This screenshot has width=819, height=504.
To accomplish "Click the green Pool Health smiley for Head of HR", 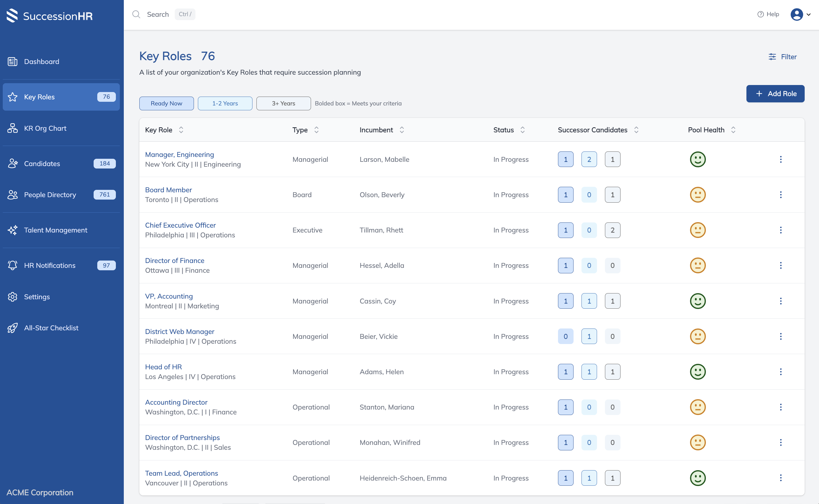I will coord(698,371).
